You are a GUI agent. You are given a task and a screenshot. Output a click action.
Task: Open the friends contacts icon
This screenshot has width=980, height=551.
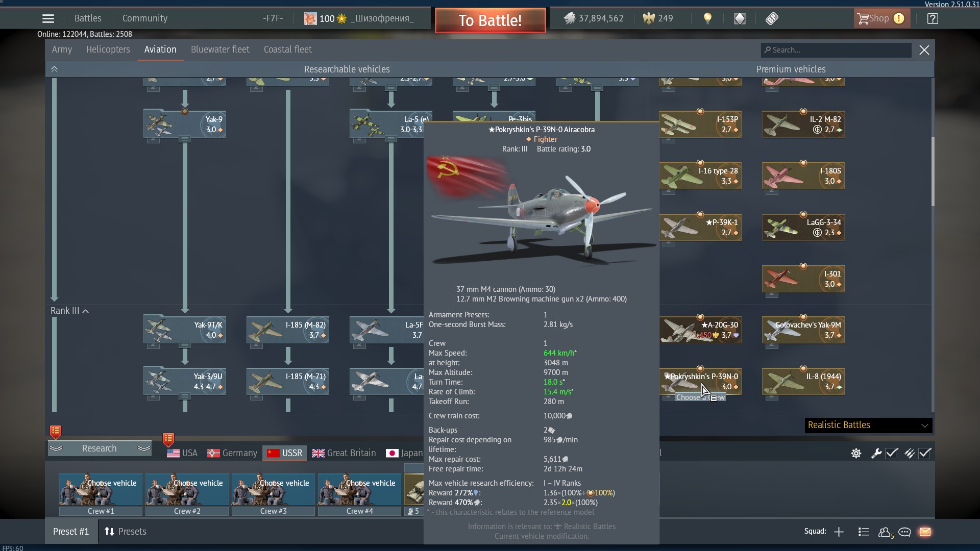pos(885,532)
